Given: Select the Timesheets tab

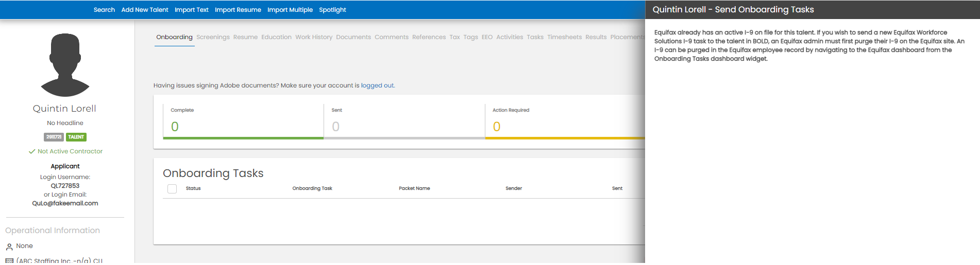Looking at the screenshot, I should [x=564, y=37].
